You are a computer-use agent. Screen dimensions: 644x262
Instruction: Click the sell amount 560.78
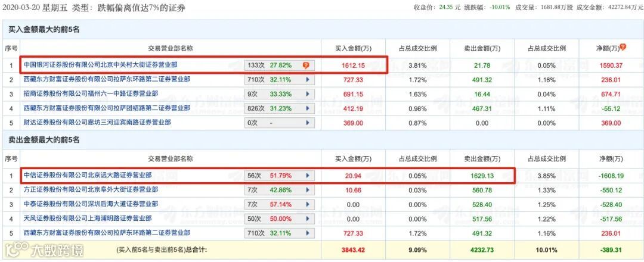(482, 190)
